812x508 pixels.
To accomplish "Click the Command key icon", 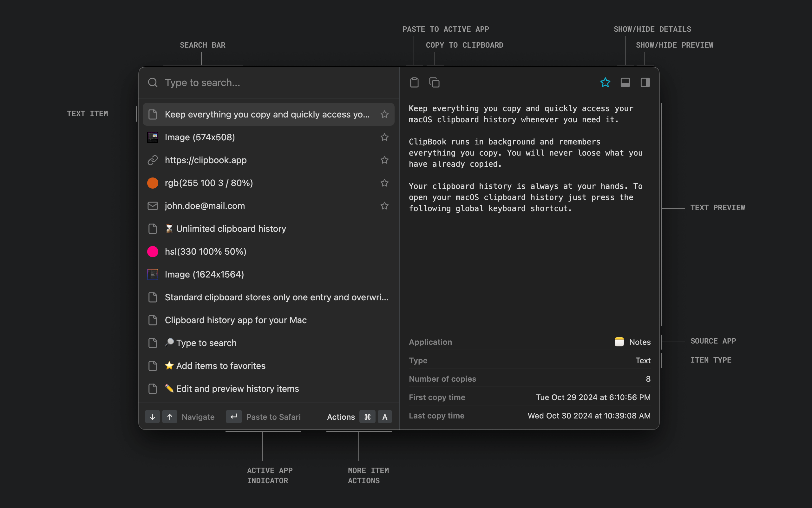I will pyautogui.click(x=367, y=417).
